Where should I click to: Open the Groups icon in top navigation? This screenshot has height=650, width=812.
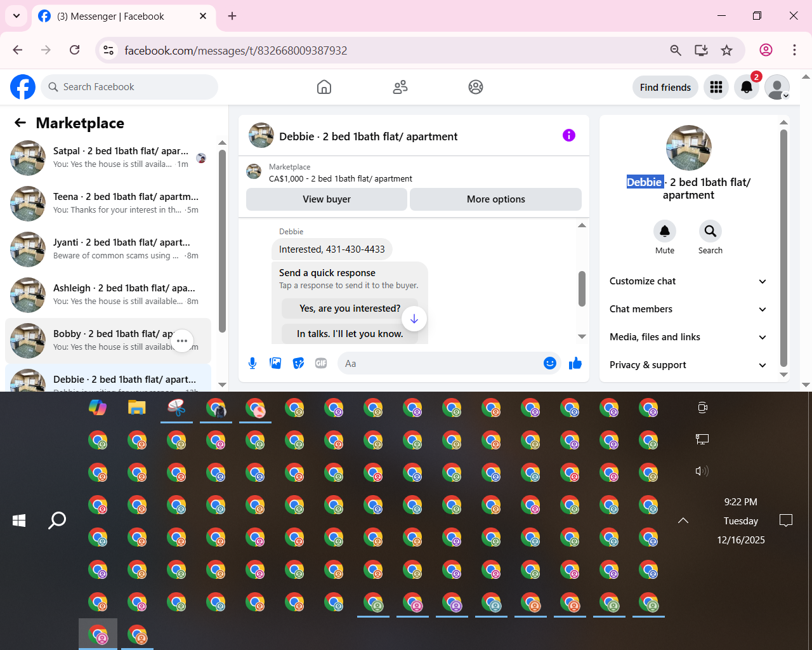tap(476, 87)
